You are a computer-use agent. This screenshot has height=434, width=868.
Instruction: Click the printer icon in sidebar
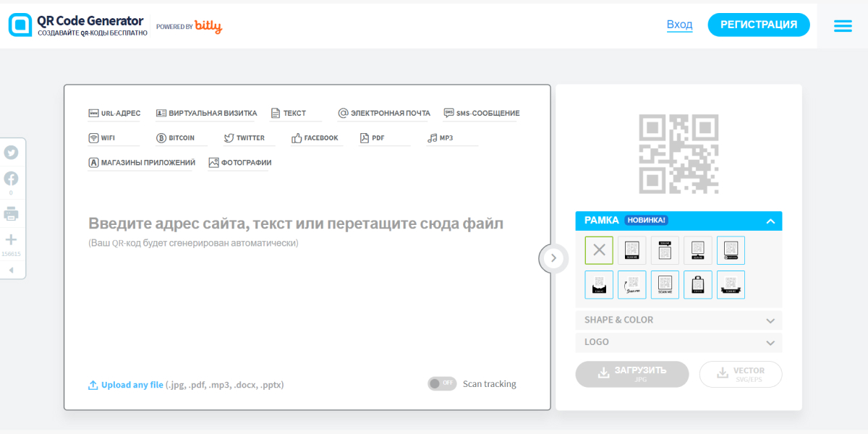click(12, 214)
